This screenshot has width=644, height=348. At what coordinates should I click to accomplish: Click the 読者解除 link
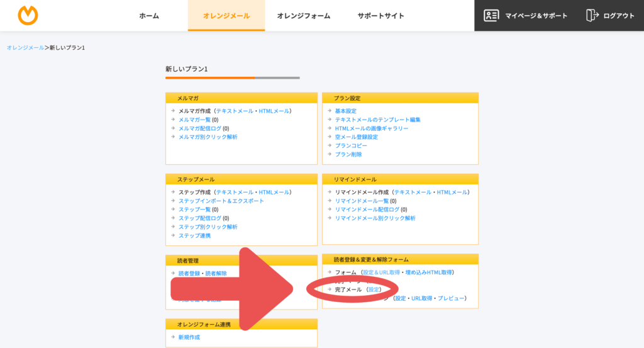[x=216, y=273]
